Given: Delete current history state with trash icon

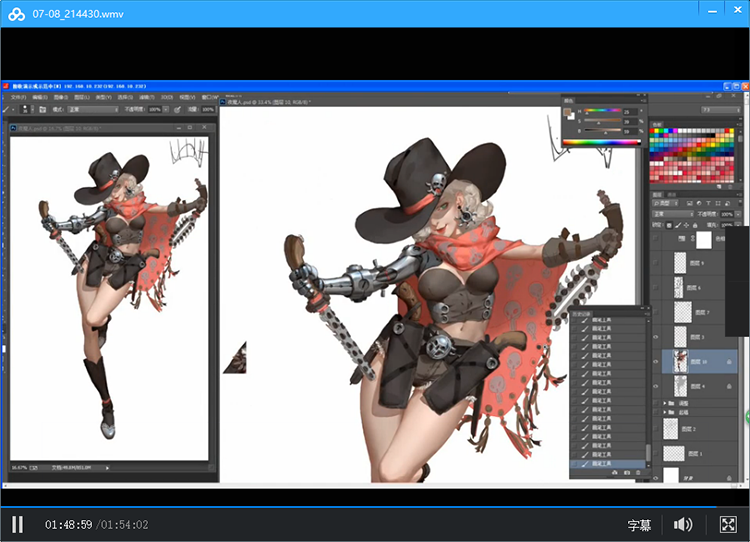Looking at the screenshot, I should pyautogui.click(x=638, y=472).
